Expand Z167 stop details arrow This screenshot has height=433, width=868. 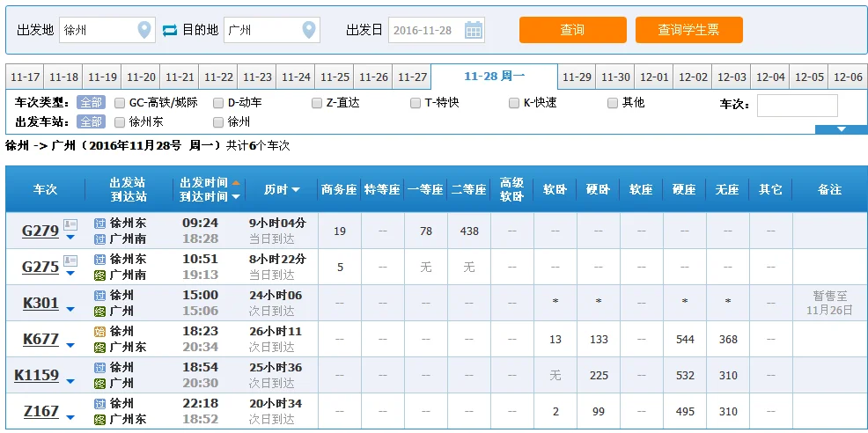[x=70, y=417]
